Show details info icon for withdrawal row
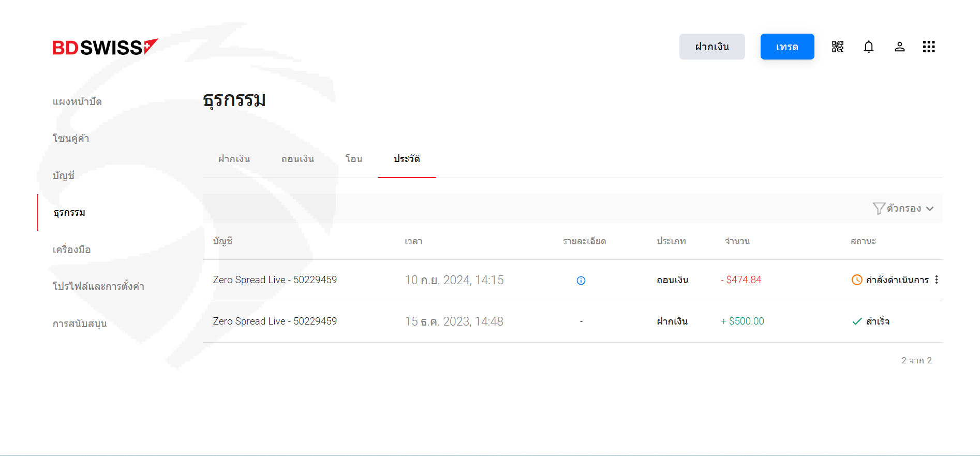980x456 pixels. click(x=581, y=281)
